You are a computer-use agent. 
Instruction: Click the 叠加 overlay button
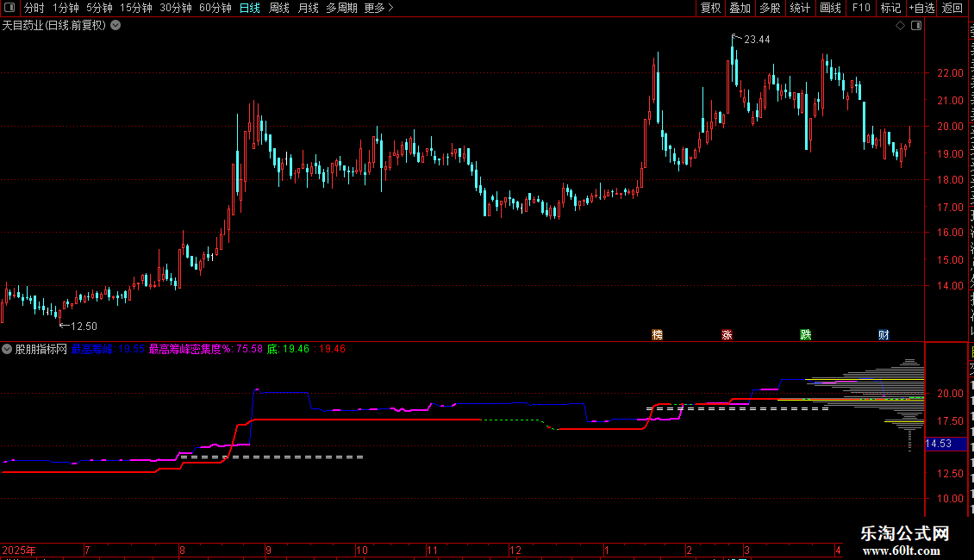coord(740,8)
